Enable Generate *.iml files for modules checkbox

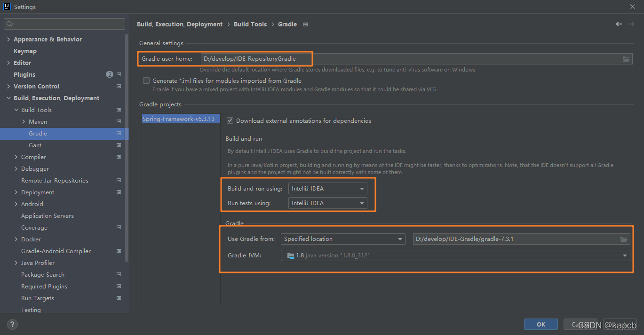pos(146,80)
